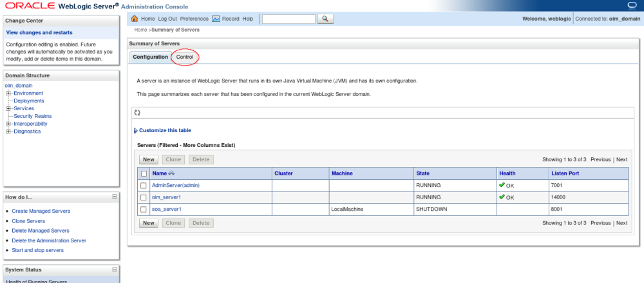644x283 pixels.
Task: Click green OK check for oim_server1
Action: (502, 197)
